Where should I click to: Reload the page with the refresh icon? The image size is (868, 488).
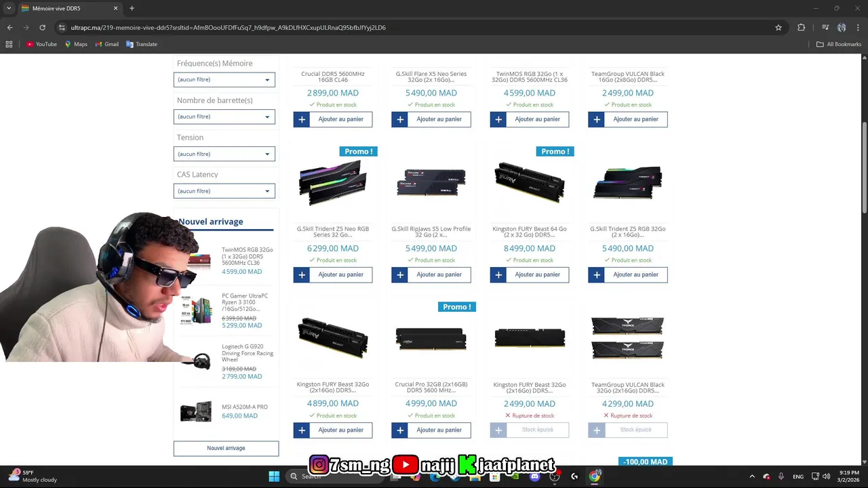[x=42, y=28]
